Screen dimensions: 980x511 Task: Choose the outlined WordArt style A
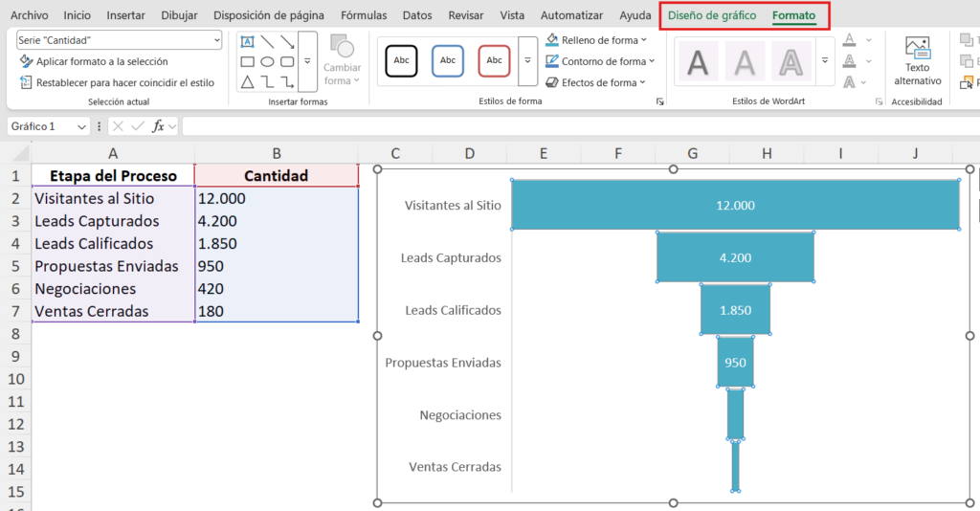pos(791,62)
